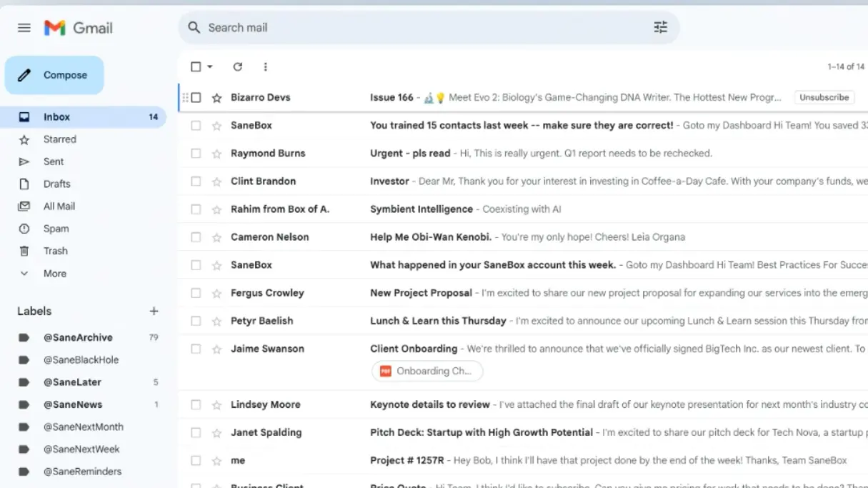Screen dimensions: 868x488
Task: Click the Compose button
Action: [54, 75]
